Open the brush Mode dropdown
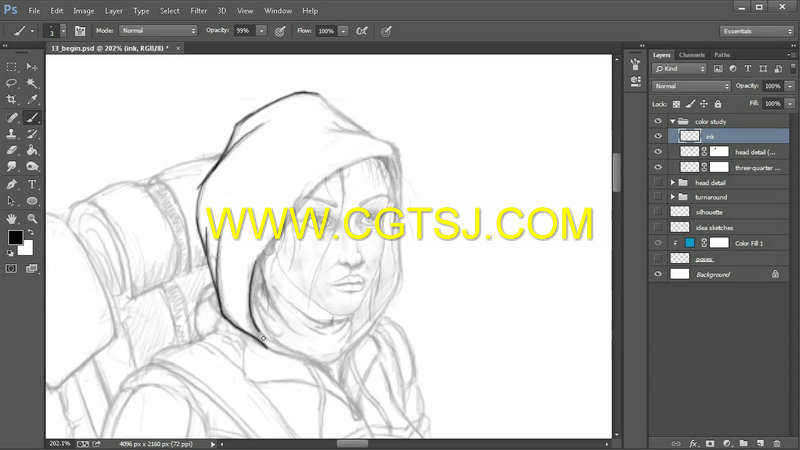This screenshot has height=450, width=800. 158,31
